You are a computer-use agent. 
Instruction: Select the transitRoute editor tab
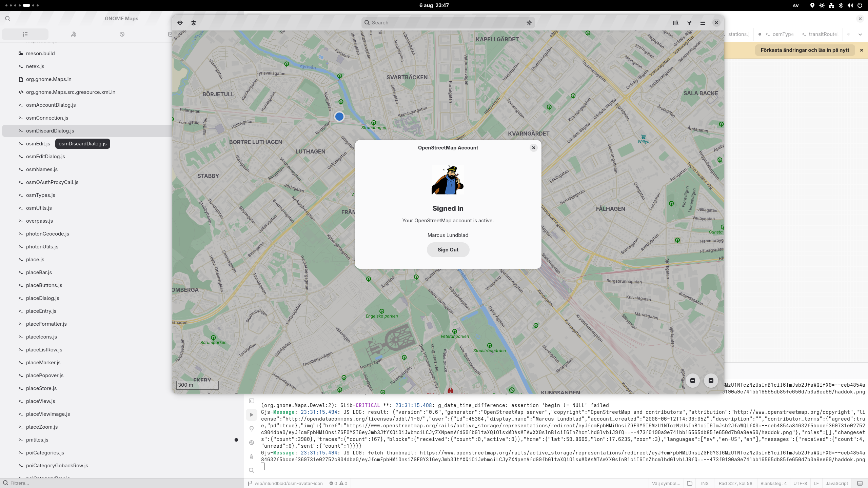coord(821,34)
